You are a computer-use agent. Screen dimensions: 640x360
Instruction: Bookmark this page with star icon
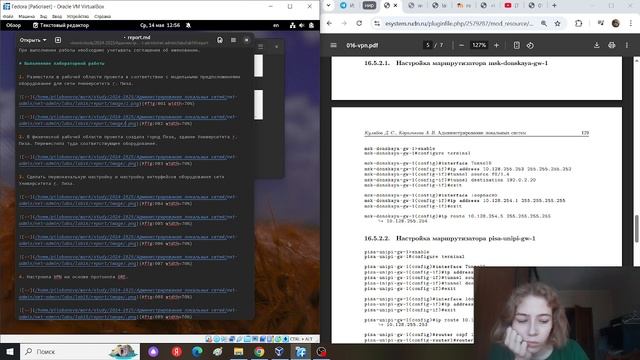[x=557, y=24]
